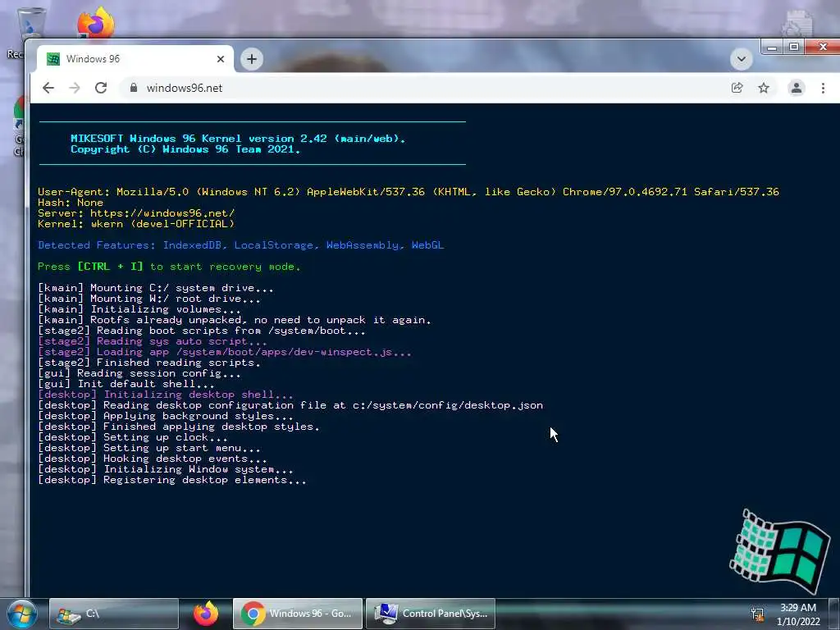The image size is (840, 630).
Task: Click the Windows 96 tab favicon
Action: (x=53, y=59)
